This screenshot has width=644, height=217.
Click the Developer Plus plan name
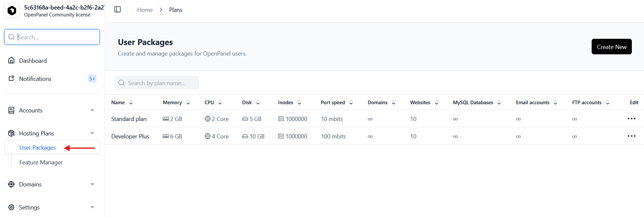coord(130,136)
